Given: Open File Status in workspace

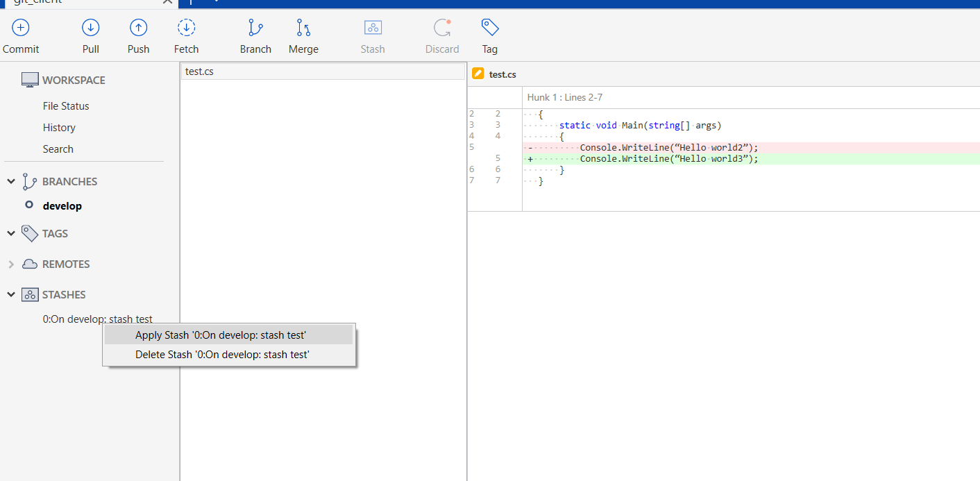Looking at the screenshot, I should 66,106.
